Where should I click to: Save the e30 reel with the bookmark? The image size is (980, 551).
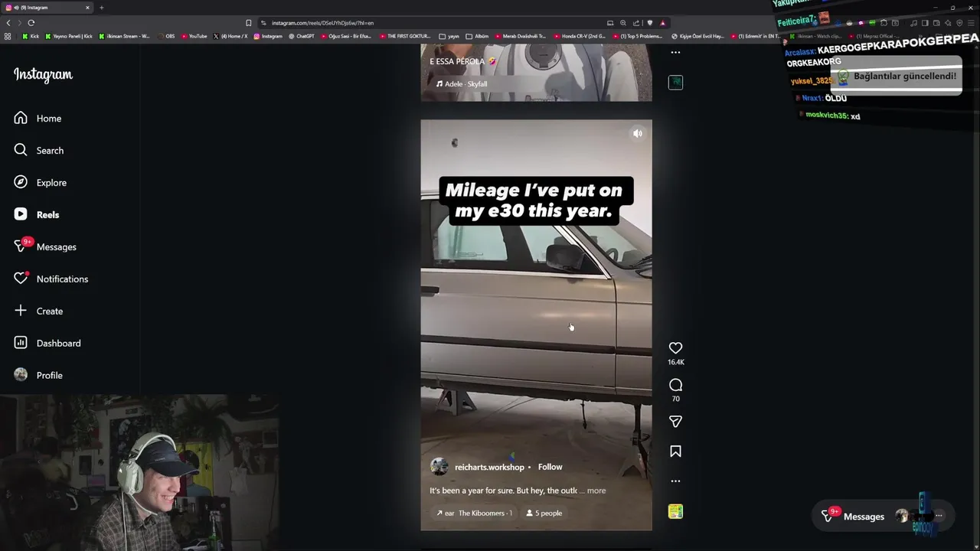[x=675, y=452]
